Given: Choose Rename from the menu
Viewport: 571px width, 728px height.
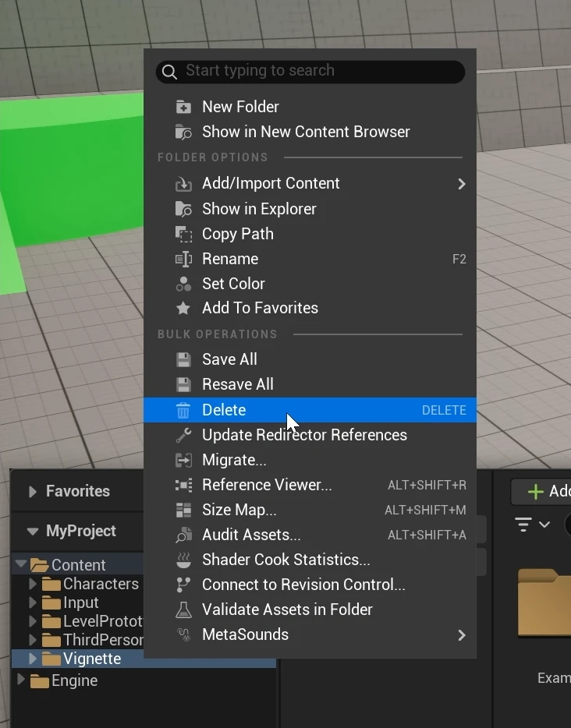Looking at the screenshot, I should click(x=310, y=259).
